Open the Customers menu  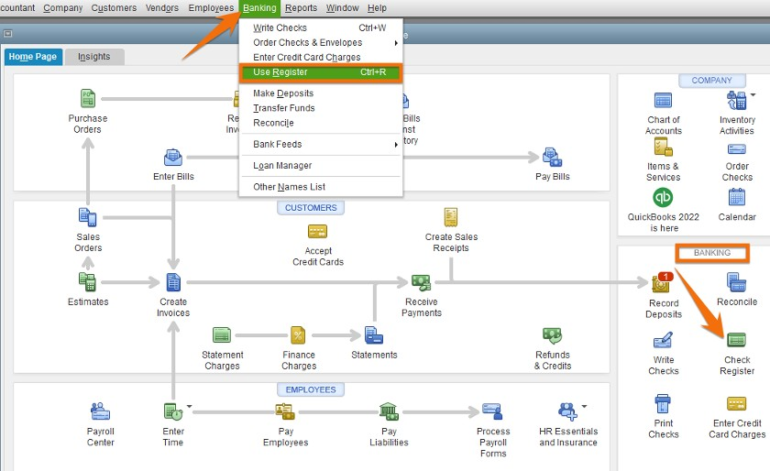point(114,8)
